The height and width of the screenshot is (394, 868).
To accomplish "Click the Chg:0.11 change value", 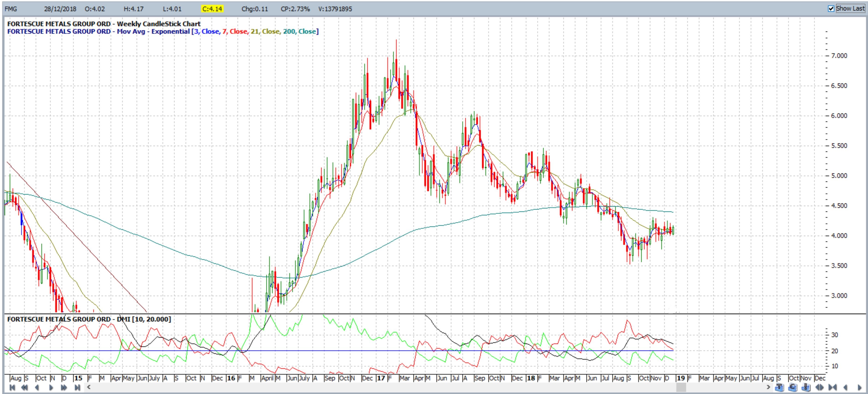I will click(x=255, y=9).
